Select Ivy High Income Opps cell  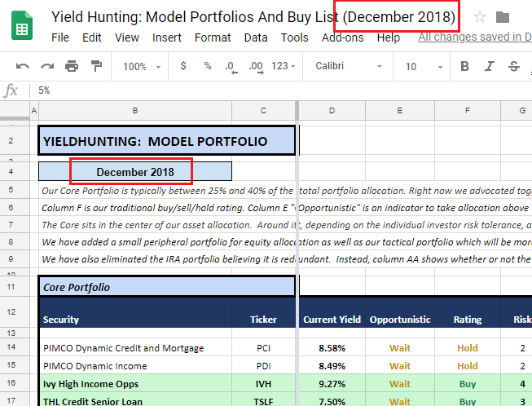[136, 384]
